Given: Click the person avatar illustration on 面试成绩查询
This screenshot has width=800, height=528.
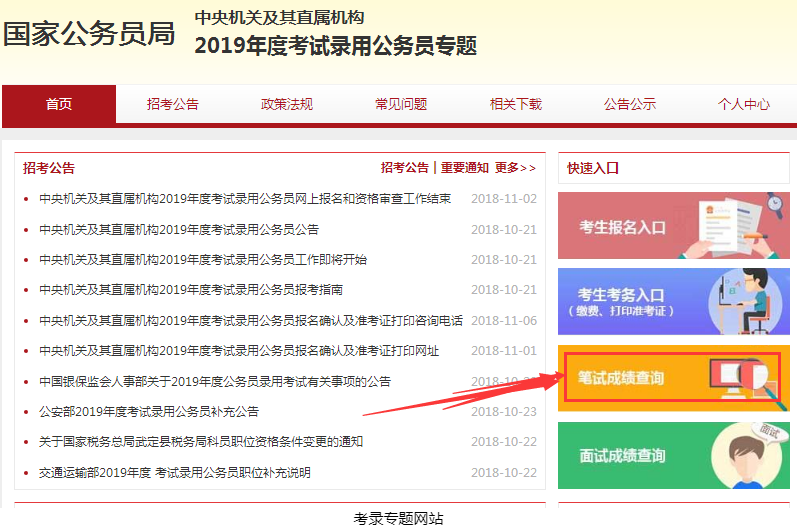Looking at the screenshot, I should [748, 457].
